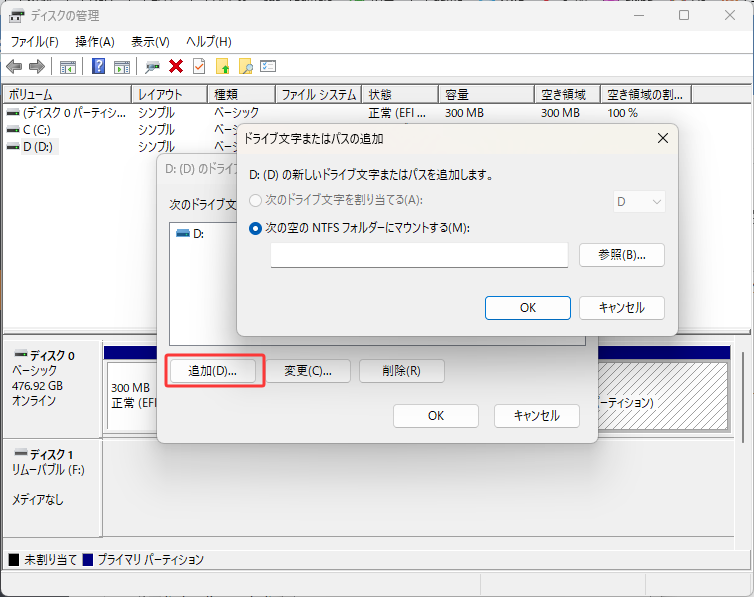Sort by the ボリューム column header
Image resolution: width=754 pixels, height=597 pixels.
tap(67, 95)
